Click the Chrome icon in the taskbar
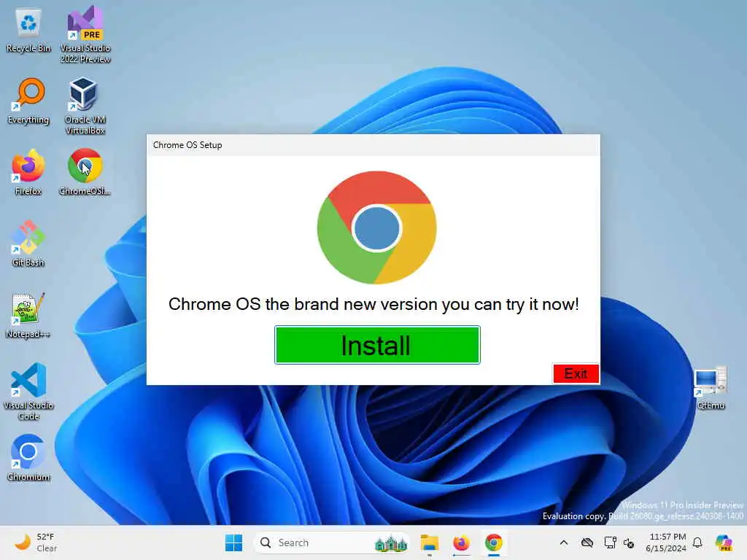Viewport: 747px width, 560px height. (x=494, y=542)
